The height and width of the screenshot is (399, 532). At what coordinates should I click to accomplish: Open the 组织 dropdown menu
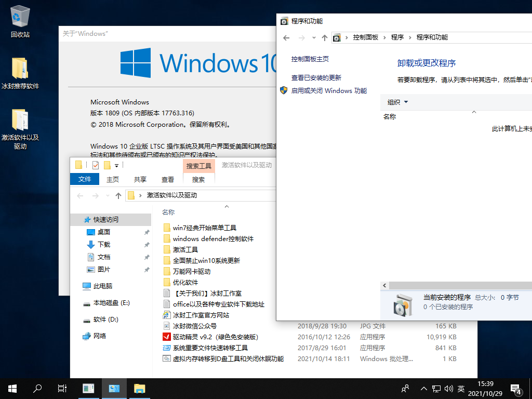[397, 102]
